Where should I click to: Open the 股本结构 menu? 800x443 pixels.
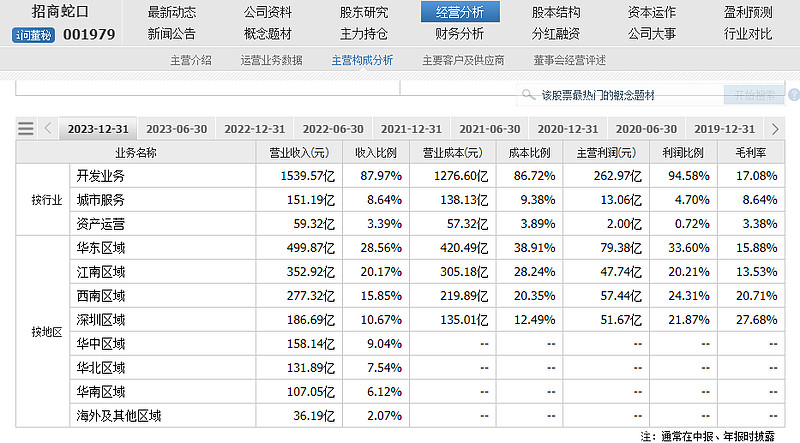(x=556, y=12)
